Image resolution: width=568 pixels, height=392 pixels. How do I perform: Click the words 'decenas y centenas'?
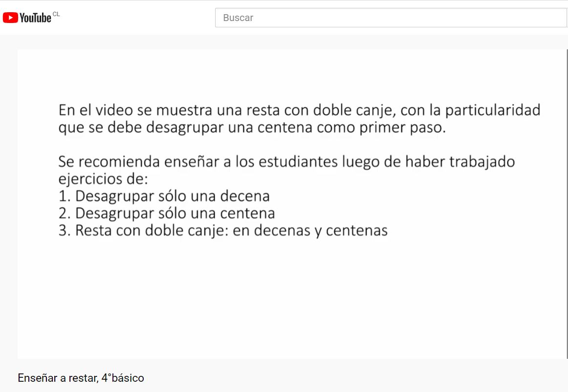coord(321,230)
